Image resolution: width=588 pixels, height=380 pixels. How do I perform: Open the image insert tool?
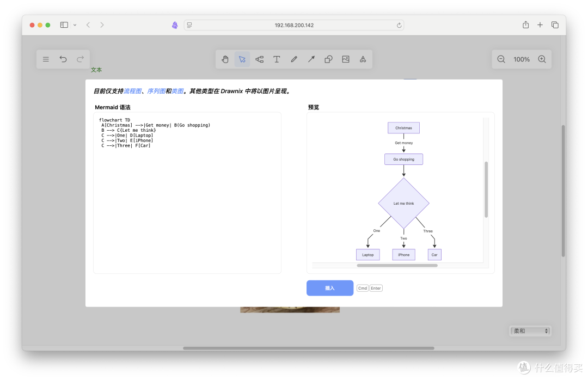tap(345, 59)
